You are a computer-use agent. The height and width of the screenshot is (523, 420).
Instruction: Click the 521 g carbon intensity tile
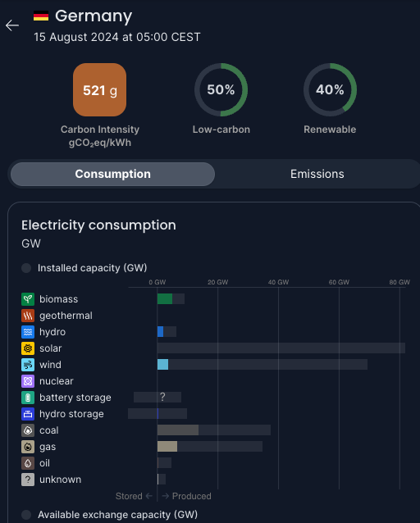(x=99, y=89)
